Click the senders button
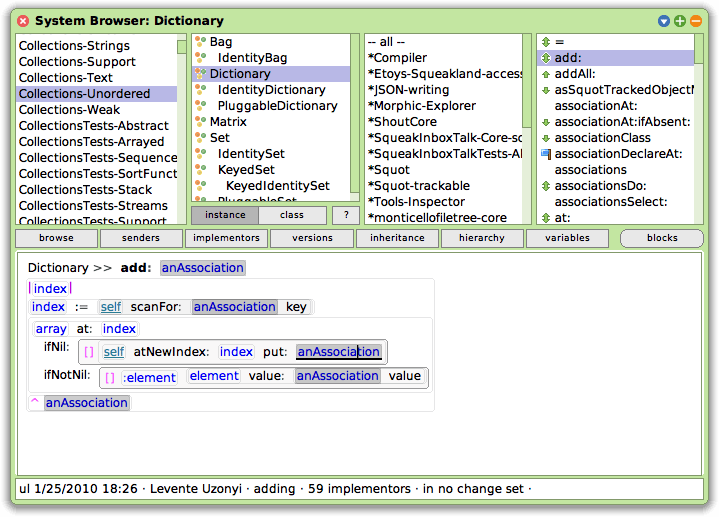This screenshot has height=517, width=719. coord(141,238)
